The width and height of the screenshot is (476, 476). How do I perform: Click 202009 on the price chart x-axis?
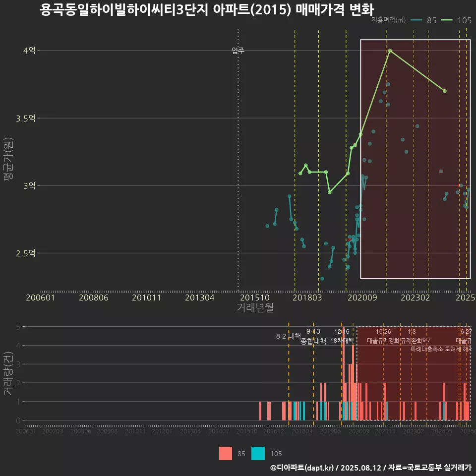coord(362,297)
